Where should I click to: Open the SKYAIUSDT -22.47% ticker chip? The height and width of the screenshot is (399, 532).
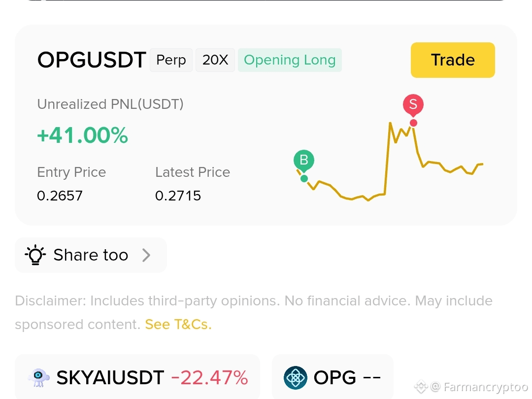[x=137, y=377]
